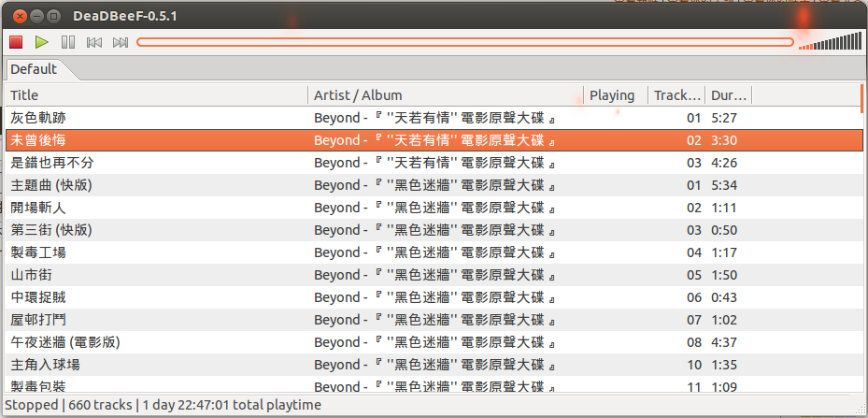Select the track 是錯也再不分
This screenshot has width=868, height=418.
(434, 163)
